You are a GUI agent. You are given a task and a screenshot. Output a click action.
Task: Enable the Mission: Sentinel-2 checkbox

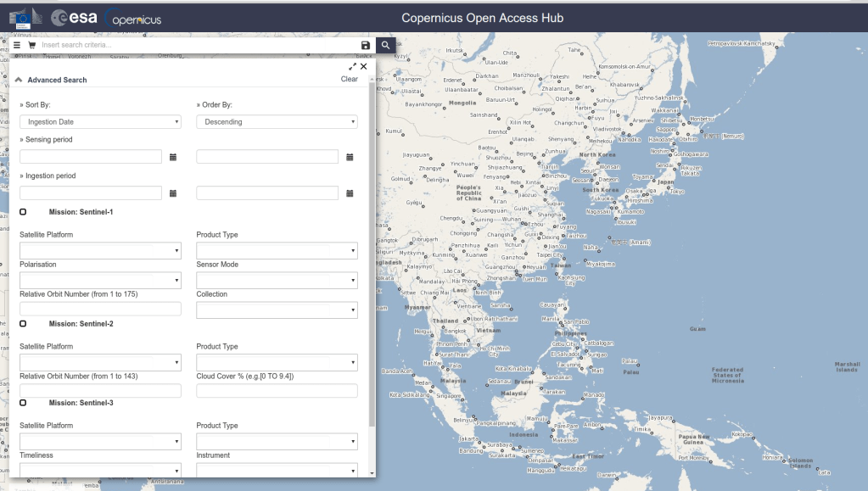tap(23, 323)
